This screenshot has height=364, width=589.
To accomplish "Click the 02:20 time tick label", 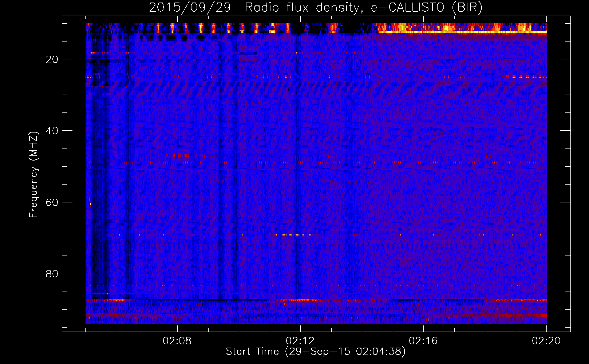I will pos(546,341).
